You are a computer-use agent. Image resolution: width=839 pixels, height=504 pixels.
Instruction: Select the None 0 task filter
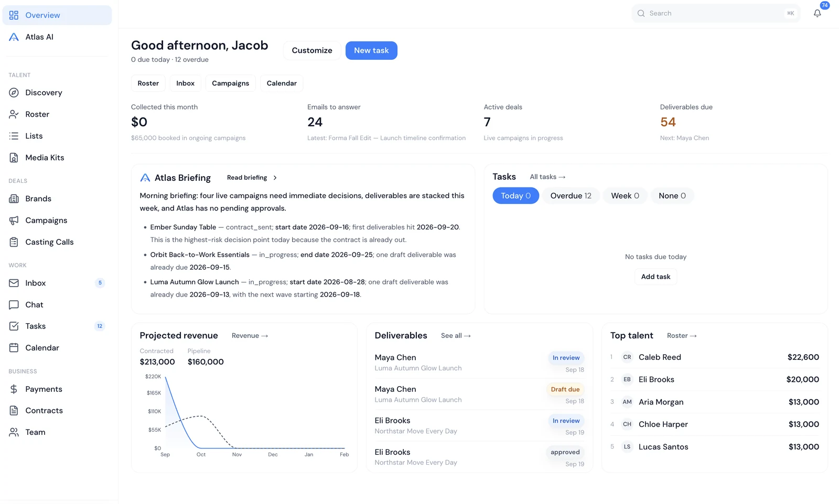coord(672,195)
